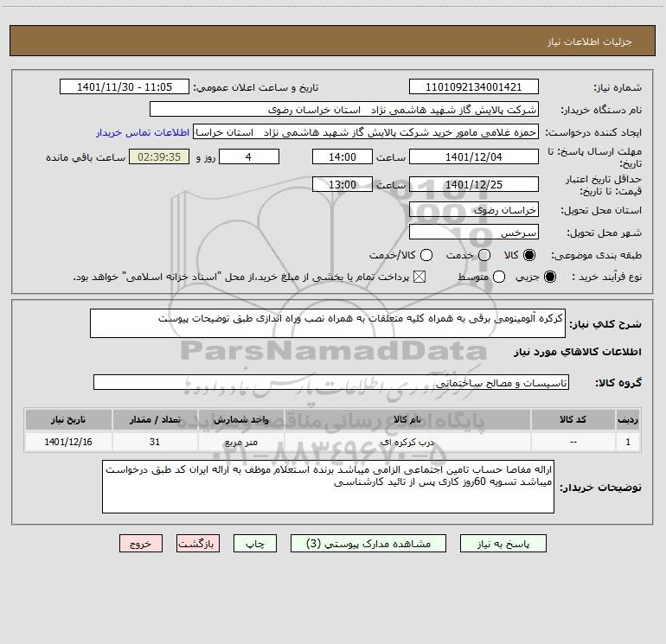Click the بازگشت back button
This screenshot has height=644, width=666.
point(198,544)
